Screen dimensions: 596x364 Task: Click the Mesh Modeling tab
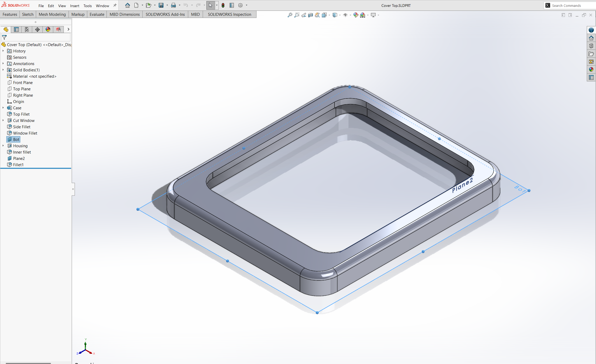coord(51,14)
